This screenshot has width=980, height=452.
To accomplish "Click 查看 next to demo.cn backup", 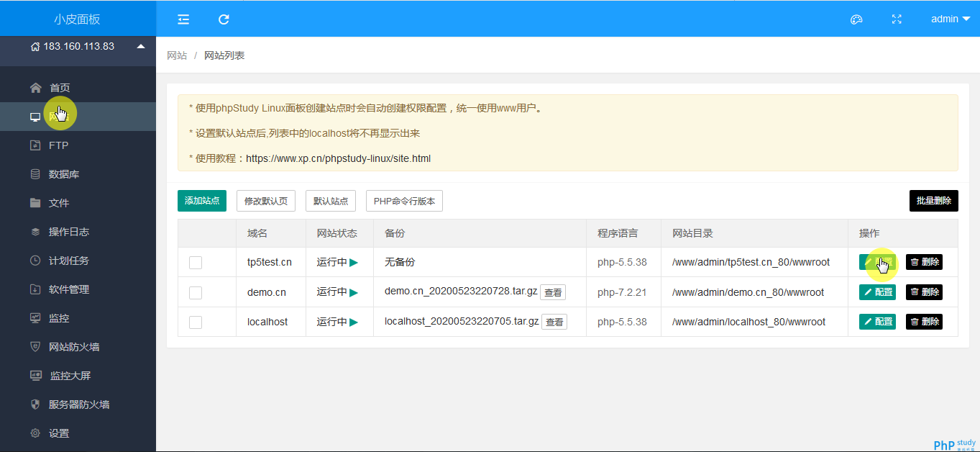I will (x=553, y=292).
